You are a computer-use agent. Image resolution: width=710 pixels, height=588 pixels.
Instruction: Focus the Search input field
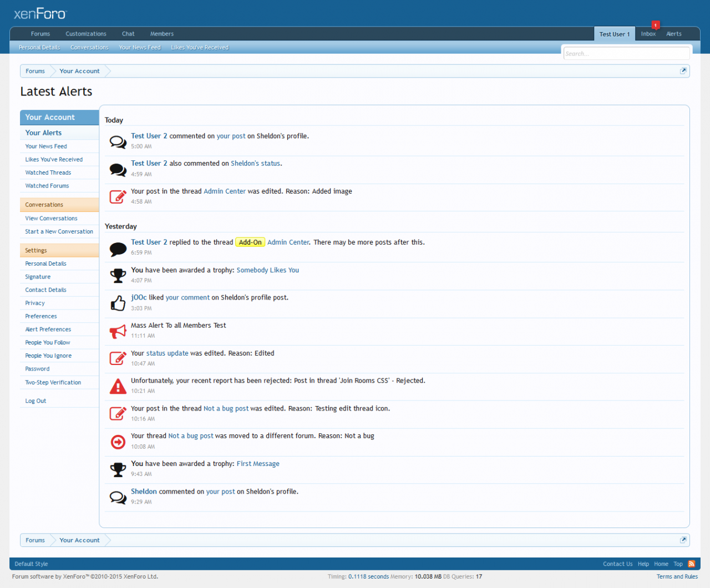tap(627, 53)
